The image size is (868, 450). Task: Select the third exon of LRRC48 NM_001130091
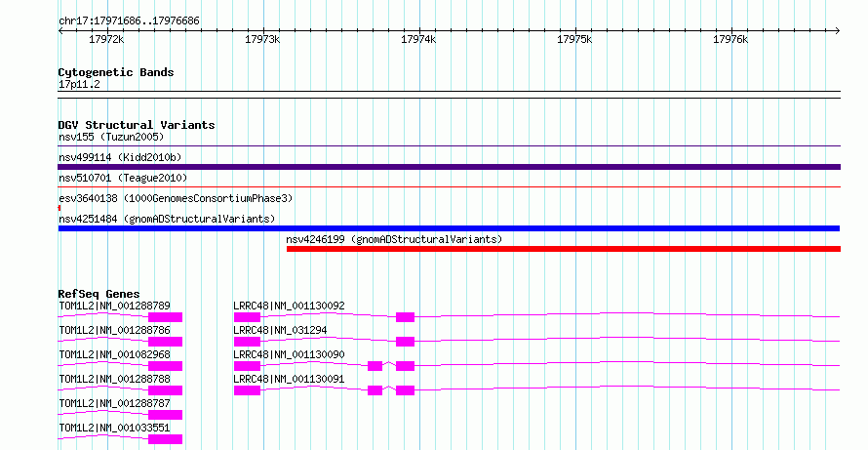[405, 390]
